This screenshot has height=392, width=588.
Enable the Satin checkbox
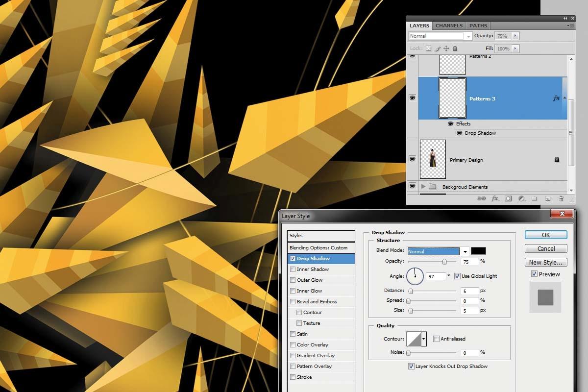coord(293,334)
